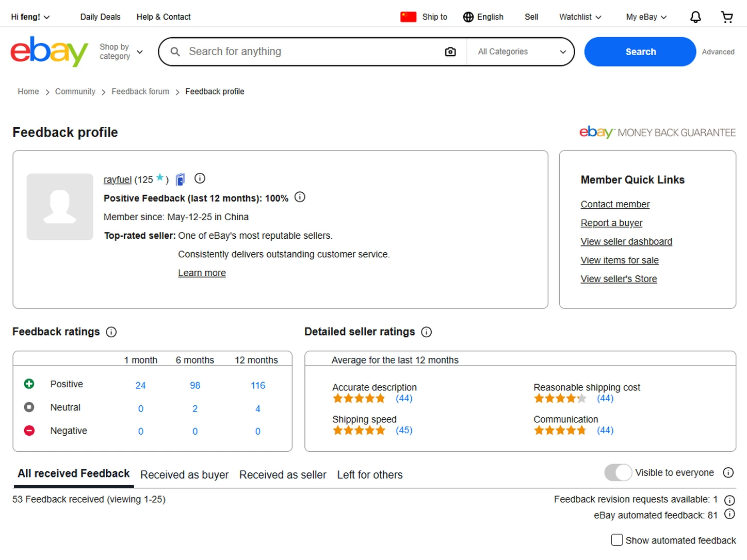This screenshot has height=560, width=747.
Task: Open the Shop by category dropdown
Action: click(121, 52)
